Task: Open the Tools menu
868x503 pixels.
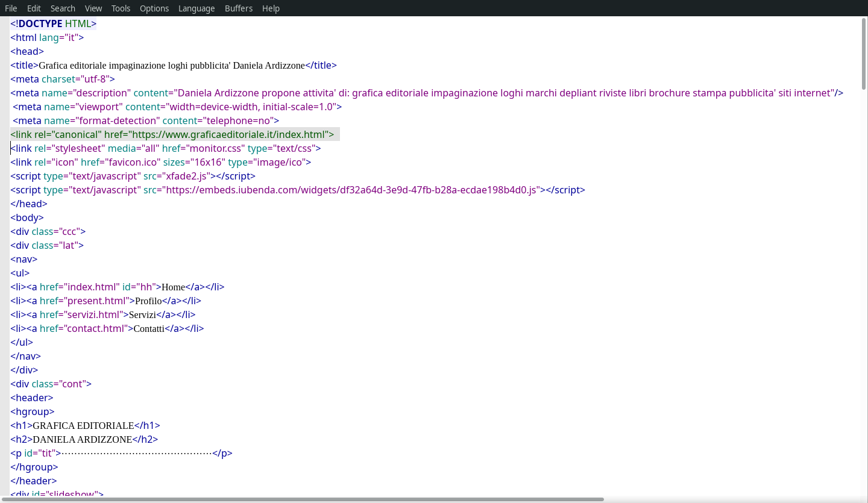Action: (x=121, y=8)
